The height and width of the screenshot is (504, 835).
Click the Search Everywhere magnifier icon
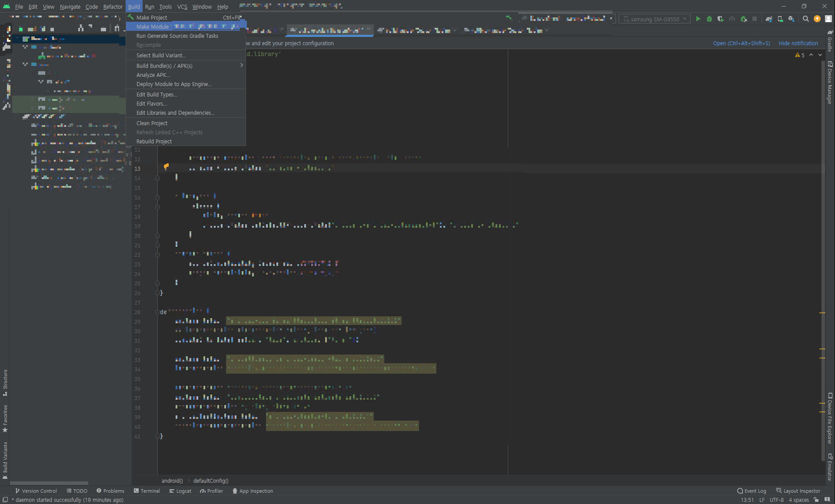tap(806, 19)
